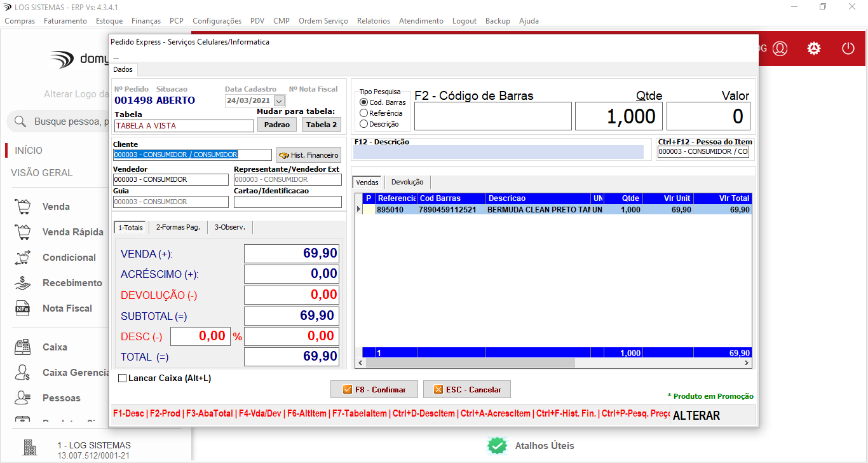Viewport: 868px width, 463px height.
Task: Open the Pessoas icon in sidebar
Action: point(23,398)
